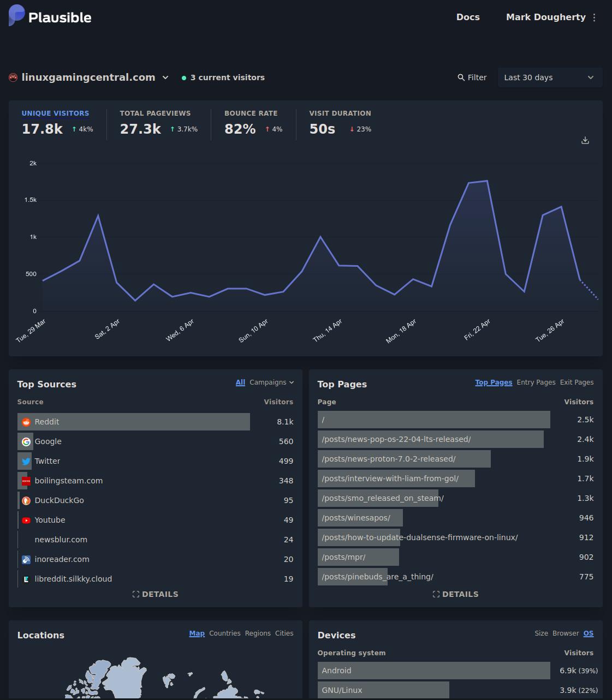Filter by pinebuds_are_a_thing page
The height and width of the screenshot is (700, 612).
(x=456, y=577)
